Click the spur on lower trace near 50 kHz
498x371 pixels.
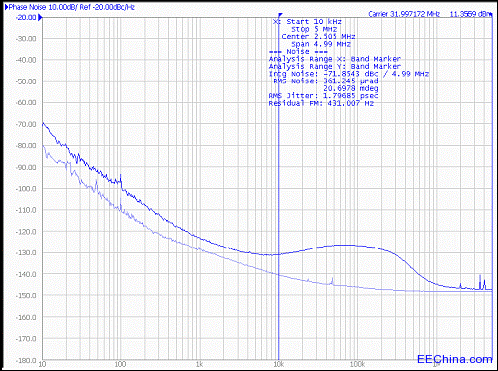332,279
